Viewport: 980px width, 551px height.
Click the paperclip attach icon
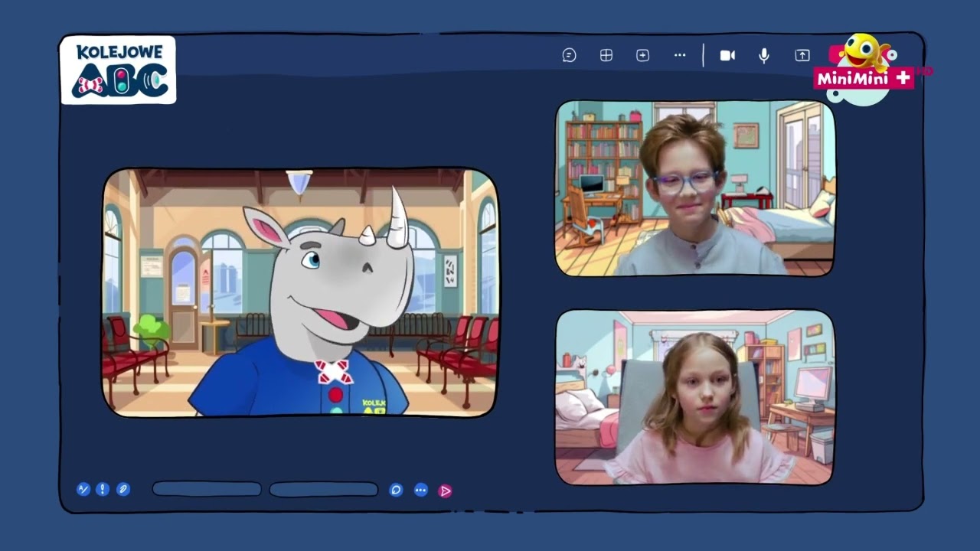click(x=122, y=489)
